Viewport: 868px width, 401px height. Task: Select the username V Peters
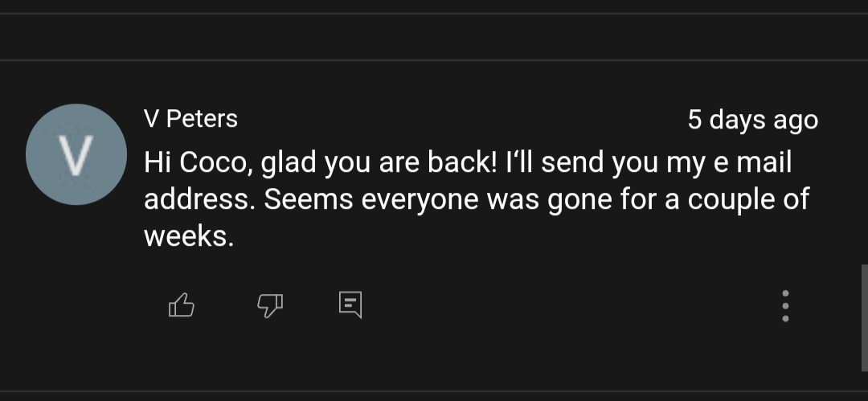(x=190, y=119)
